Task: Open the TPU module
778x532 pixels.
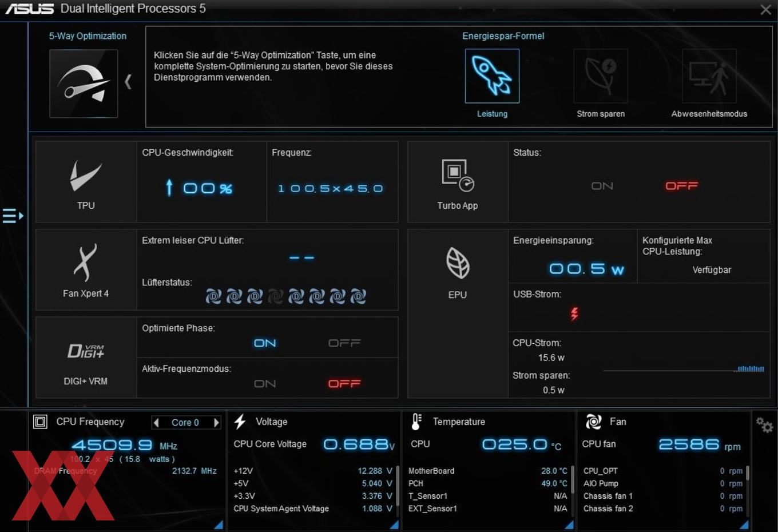Action: tap(86, 182)
